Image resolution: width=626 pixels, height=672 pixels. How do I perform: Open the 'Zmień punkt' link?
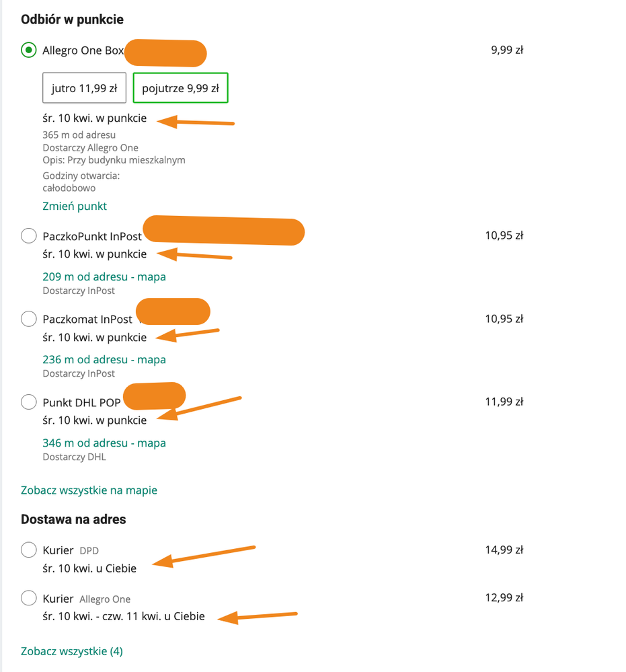(x=75, y=206)
